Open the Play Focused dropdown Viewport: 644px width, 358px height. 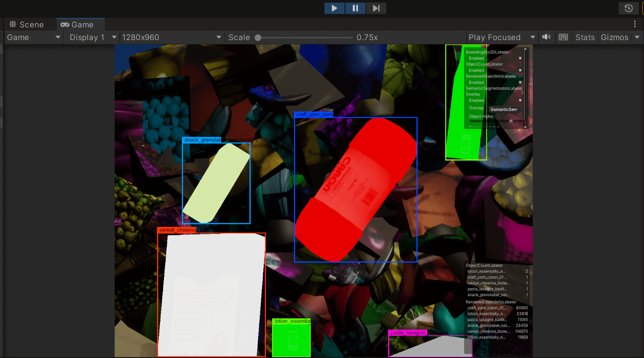tap(501, 37)
